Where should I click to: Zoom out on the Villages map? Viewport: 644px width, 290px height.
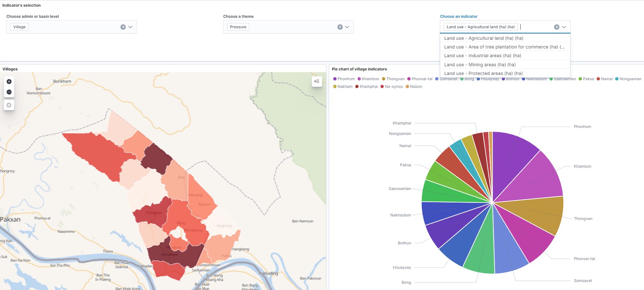click(9, 92)
